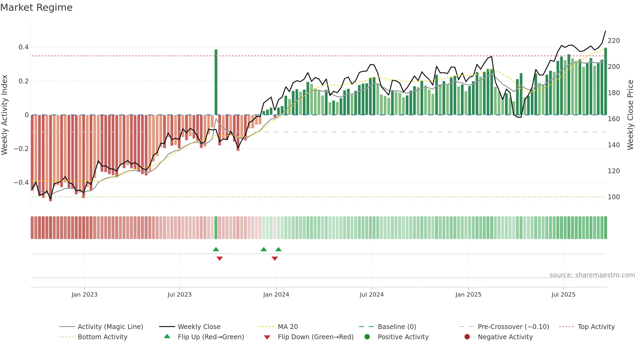Click the Weekly Close Price axis title
This screenshot has width=644, height=362.
(x=630, y=115)
